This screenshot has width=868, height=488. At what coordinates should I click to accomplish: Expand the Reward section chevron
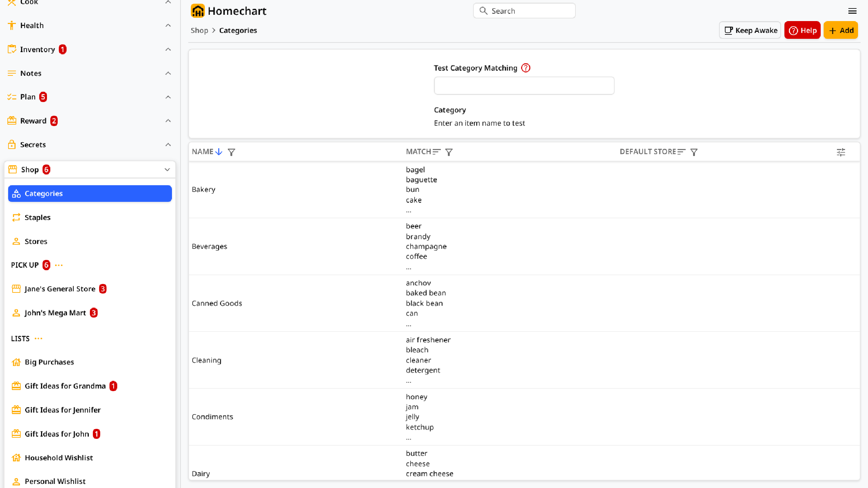pos(168,121)
